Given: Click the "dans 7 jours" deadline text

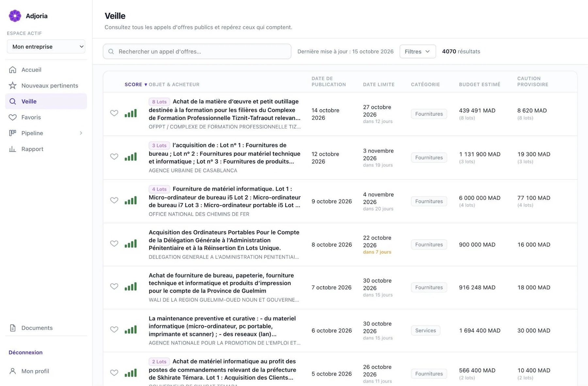Looking at the screenshot, I should (377, 252).
